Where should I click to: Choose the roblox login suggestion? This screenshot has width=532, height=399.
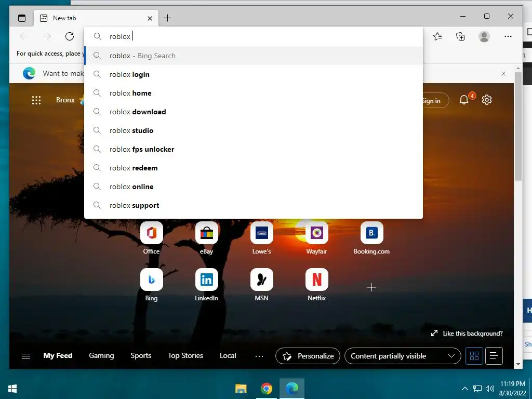coord(254,74)
